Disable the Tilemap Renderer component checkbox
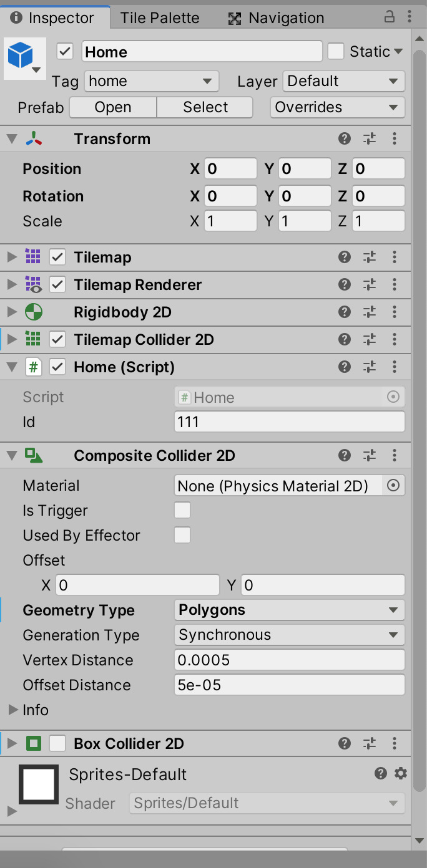Screen dimensions: 427x868 pos(57,285)
